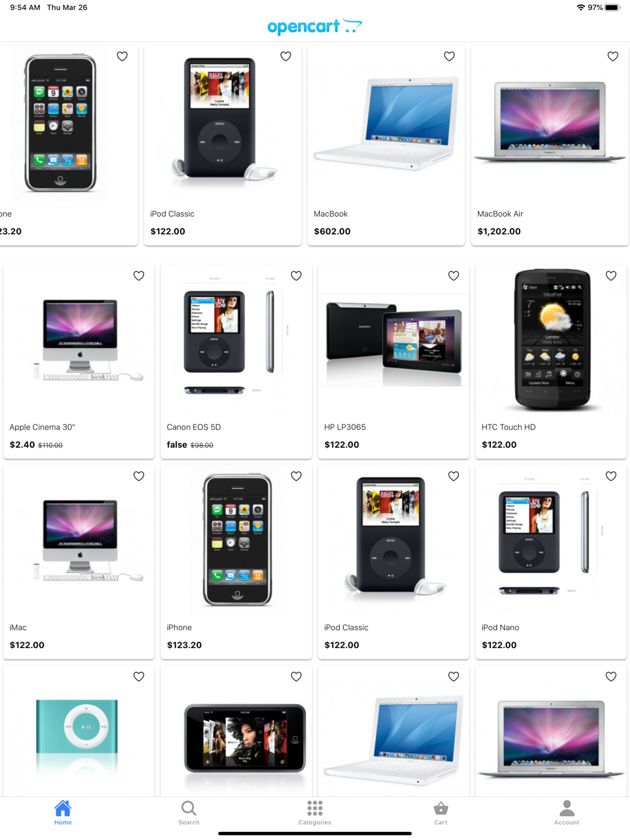Favorite the MacBook Air with heart icon
This screenshot has width=630, height=840.
coord(612,56)
